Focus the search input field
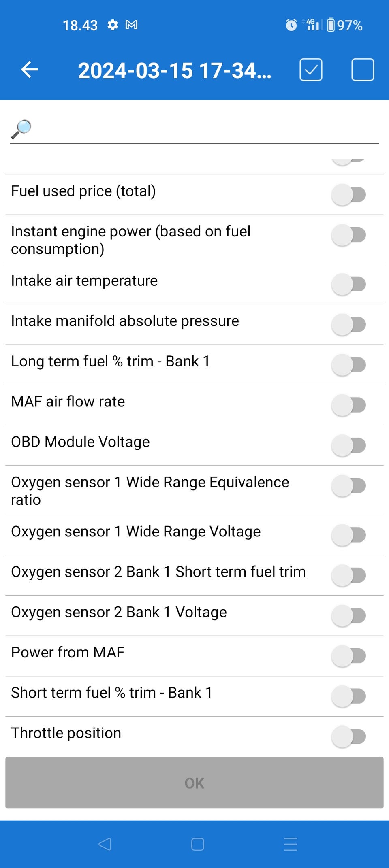The image size is (389, 868). pos(203,129)
